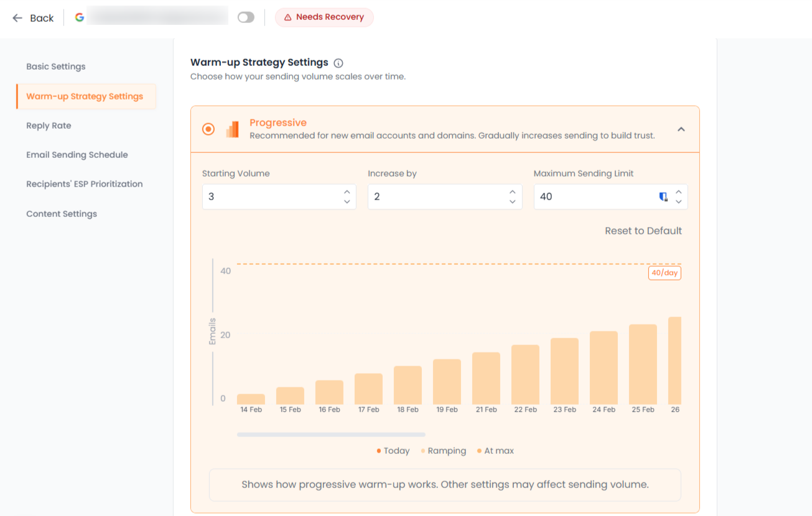
Task: Click the back arrow icon
Action: [17, 18]
